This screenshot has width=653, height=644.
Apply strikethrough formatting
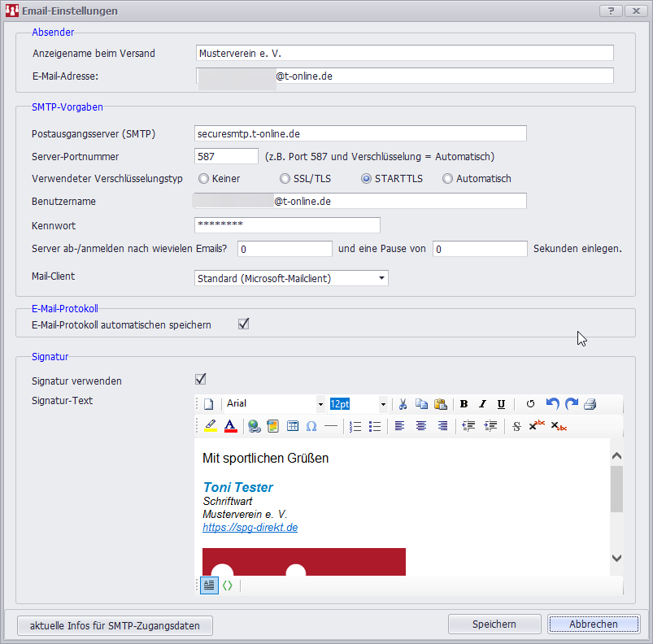point(516,426)
